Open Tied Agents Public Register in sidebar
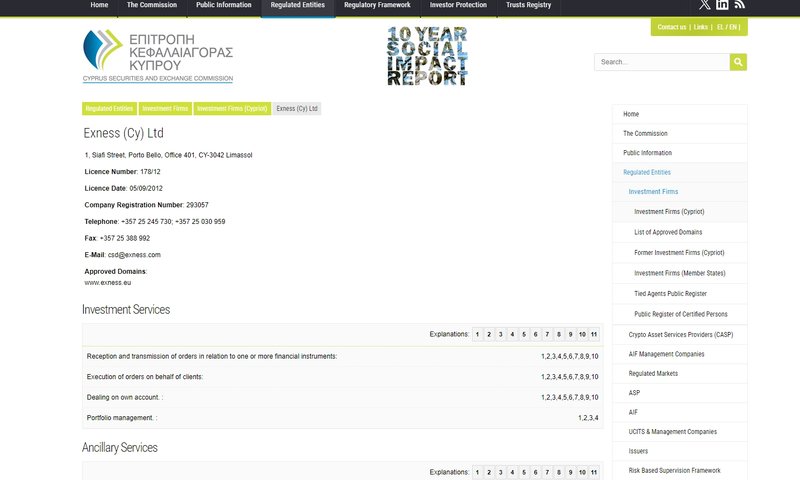 tap(670, 294)
